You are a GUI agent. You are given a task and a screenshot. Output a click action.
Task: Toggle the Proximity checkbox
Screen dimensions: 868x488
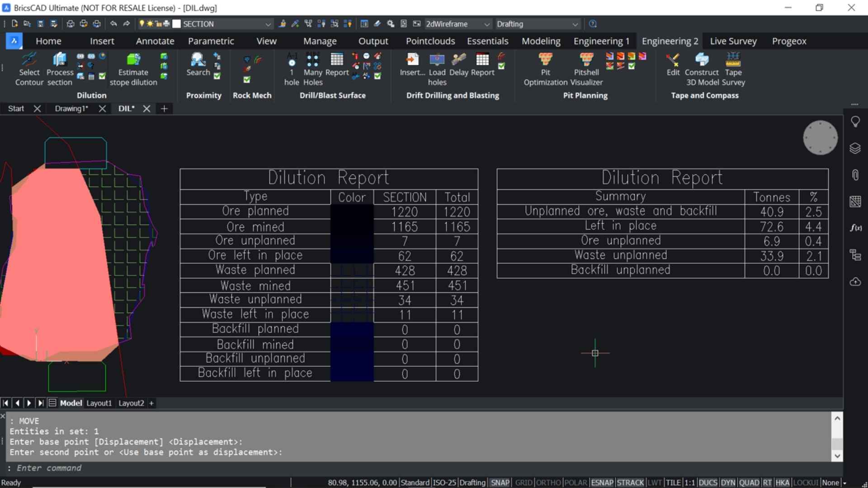tap(218, 80)
